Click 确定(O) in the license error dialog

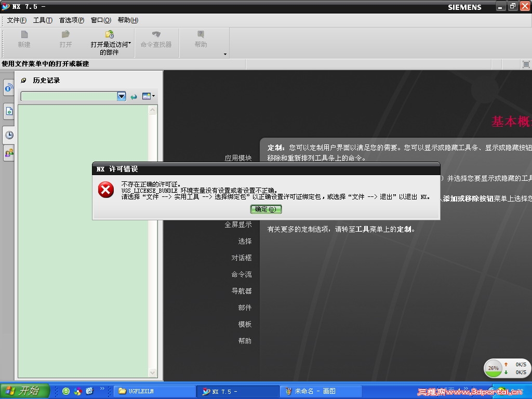(266, 209)
